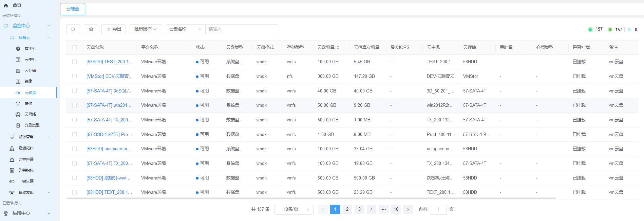Click the unmounted-disk icon beside 0
This screenshot has width=644, height=221.
click(x=629, y=30)
